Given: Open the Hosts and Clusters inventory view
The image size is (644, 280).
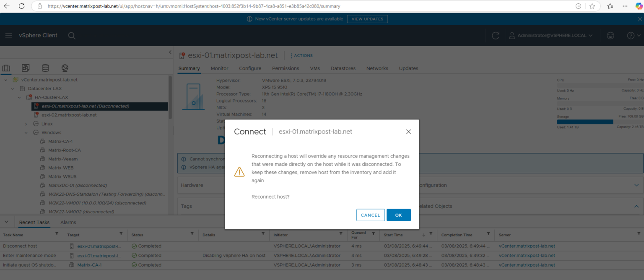Looking at the screenshot, I should [6, 68].
